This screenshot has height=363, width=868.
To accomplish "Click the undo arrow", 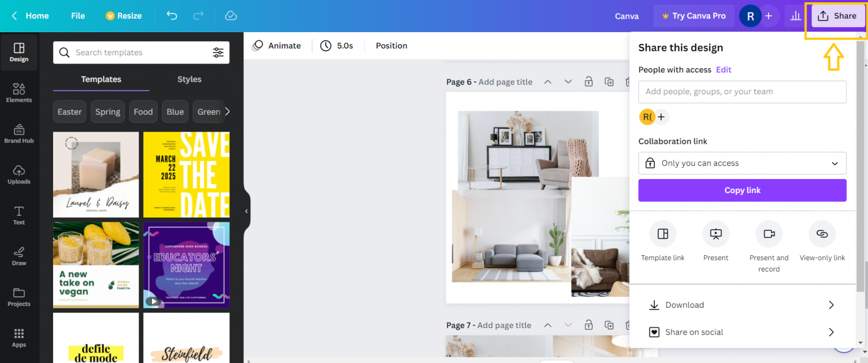I will (x=172, y=16).
